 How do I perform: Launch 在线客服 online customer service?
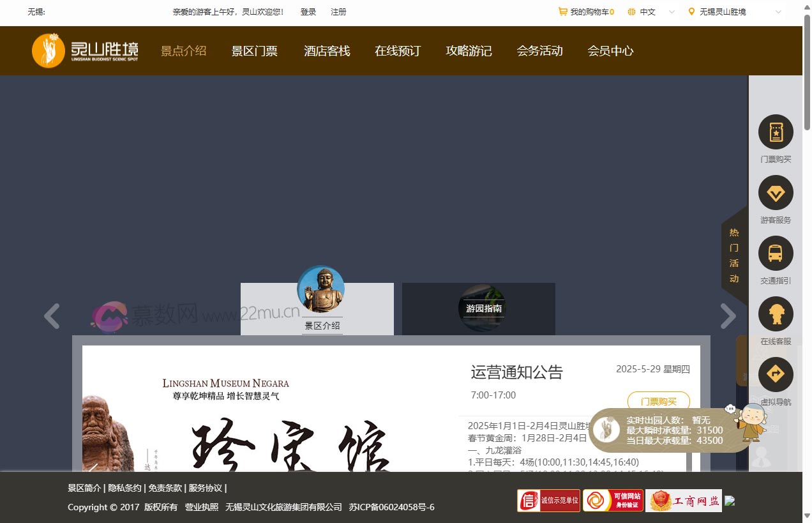[x=775, y=314]
